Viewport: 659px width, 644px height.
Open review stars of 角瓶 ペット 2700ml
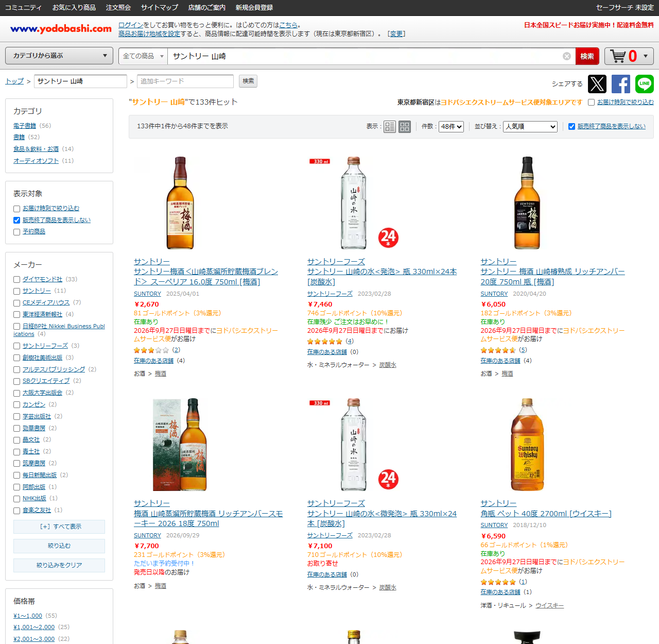tap(498, 582)
